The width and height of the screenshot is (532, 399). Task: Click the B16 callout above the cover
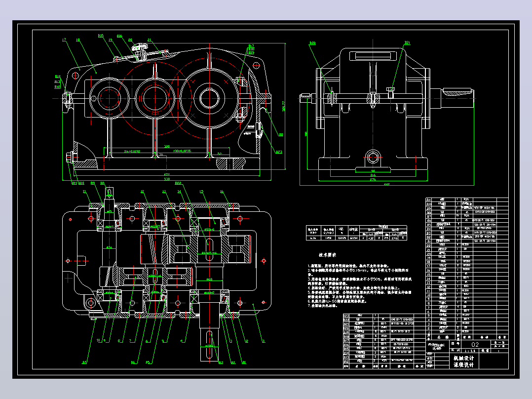pyautogui.click(x=119, y=36)
